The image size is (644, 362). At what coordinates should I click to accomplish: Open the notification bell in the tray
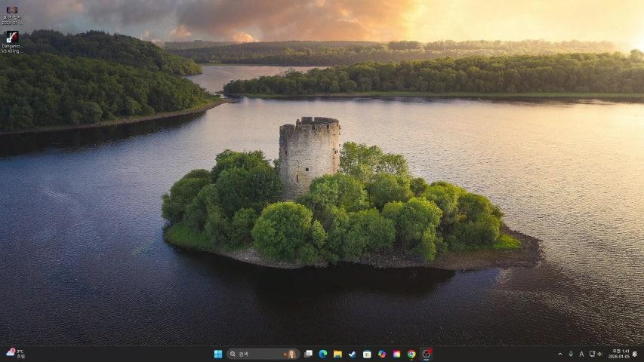point(635,354)
